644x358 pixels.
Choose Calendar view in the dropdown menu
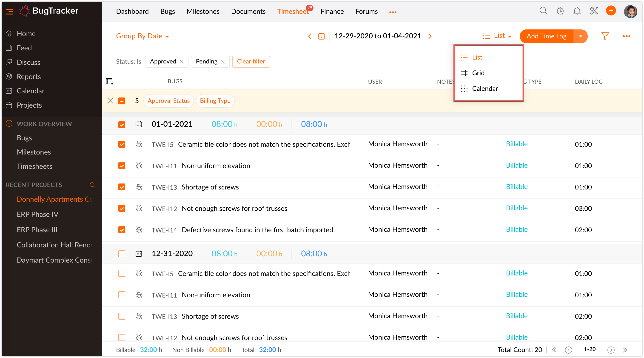(x=484, y=89)
